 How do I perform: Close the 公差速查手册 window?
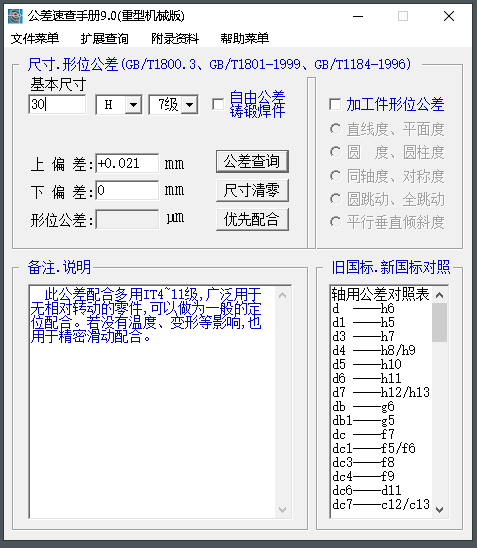[449, 16]
